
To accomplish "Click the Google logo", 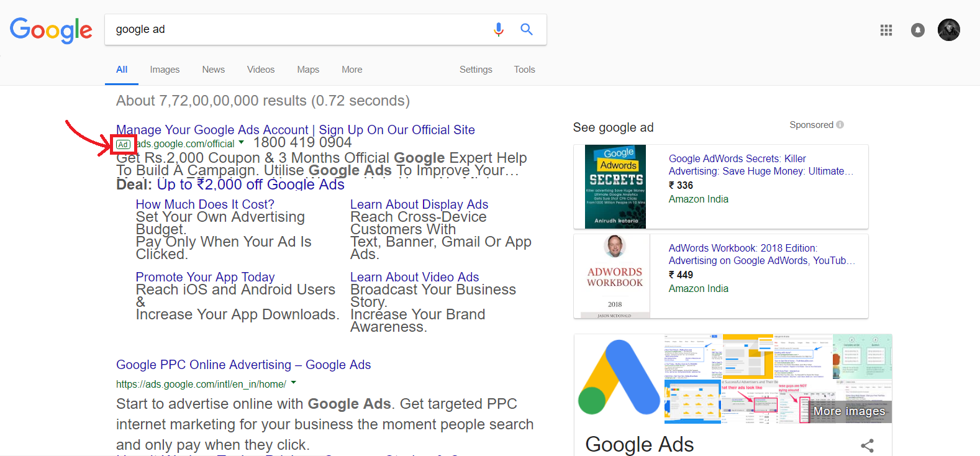I will (51, 30).
